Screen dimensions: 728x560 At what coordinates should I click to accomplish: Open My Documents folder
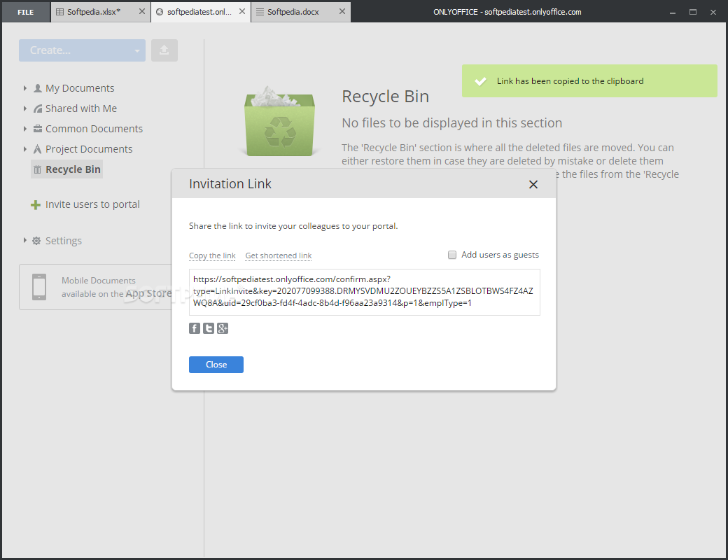pos(80,88)
